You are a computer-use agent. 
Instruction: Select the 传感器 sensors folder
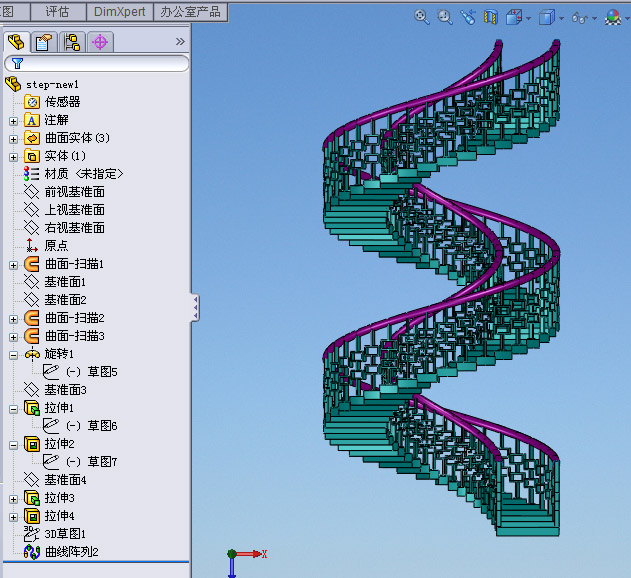[62, 102]
